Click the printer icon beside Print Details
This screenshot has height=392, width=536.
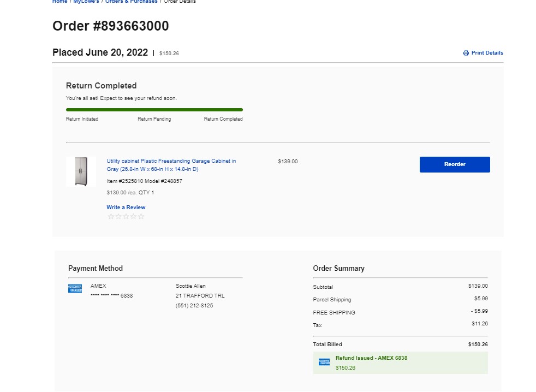click(466, 53)
